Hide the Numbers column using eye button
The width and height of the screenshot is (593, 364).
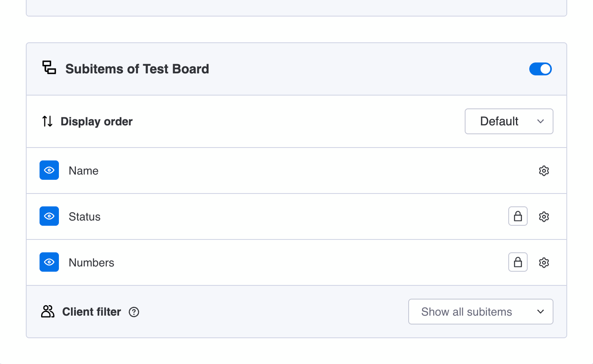(49, 262)
